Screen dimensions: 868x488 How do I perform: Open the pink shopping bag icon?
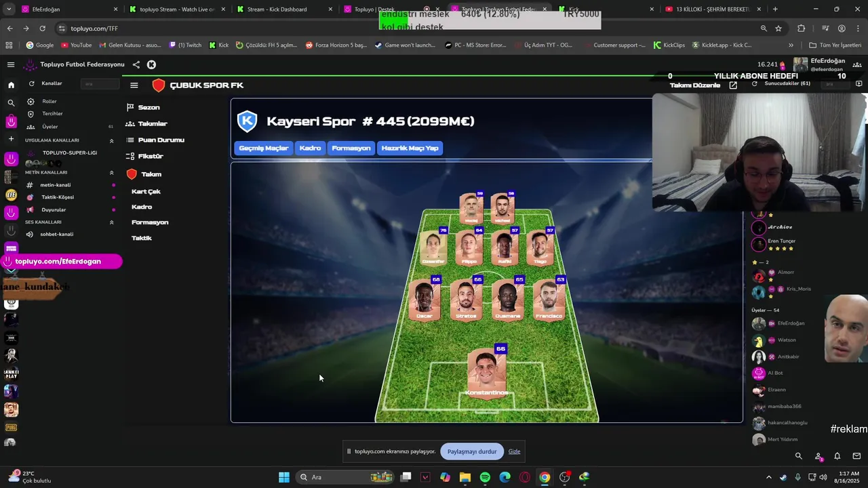tap(11, 122)
